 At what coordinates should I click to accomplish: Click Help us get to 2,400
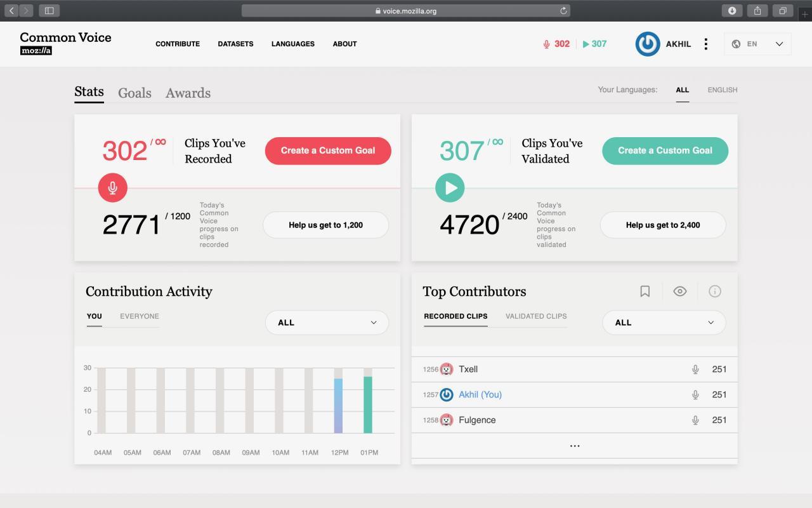tap(663, 225)
